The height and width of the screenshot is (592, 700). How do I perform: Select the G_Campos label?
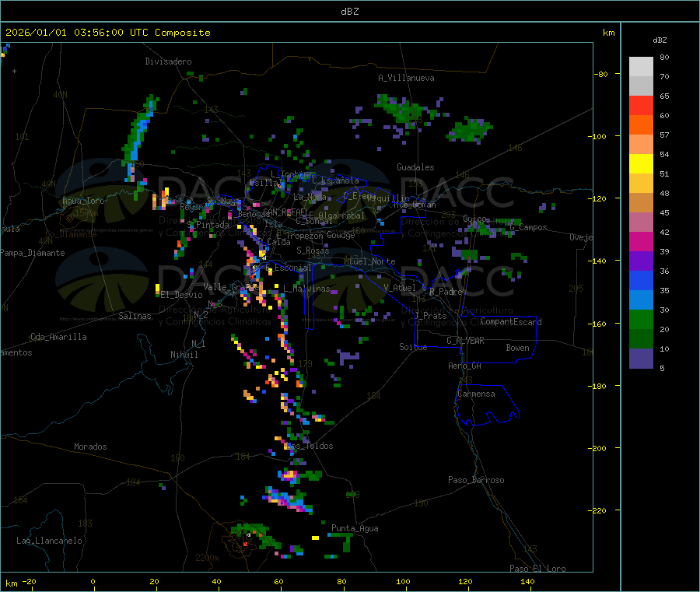[529, 228]
